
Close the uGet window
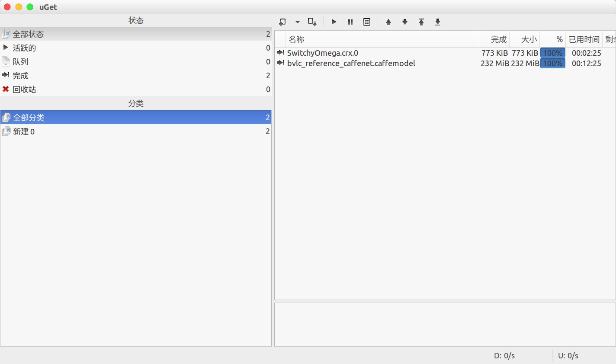click(7, 7)
